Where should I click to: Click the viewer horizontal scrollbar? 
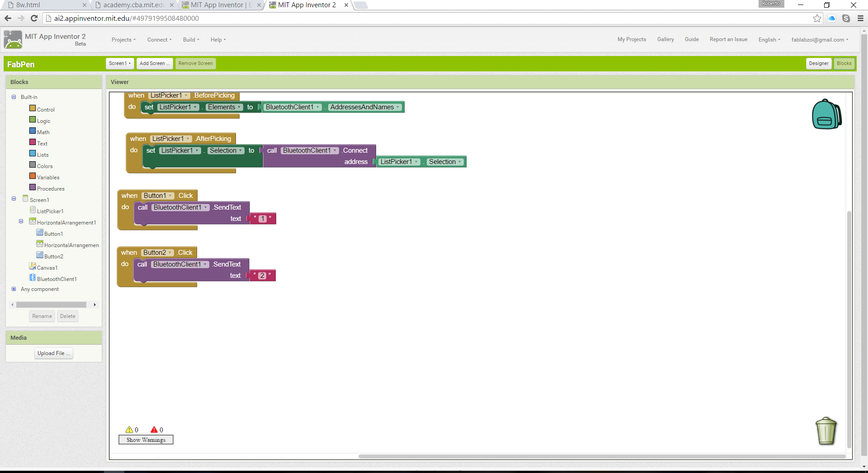click(601, 456)
